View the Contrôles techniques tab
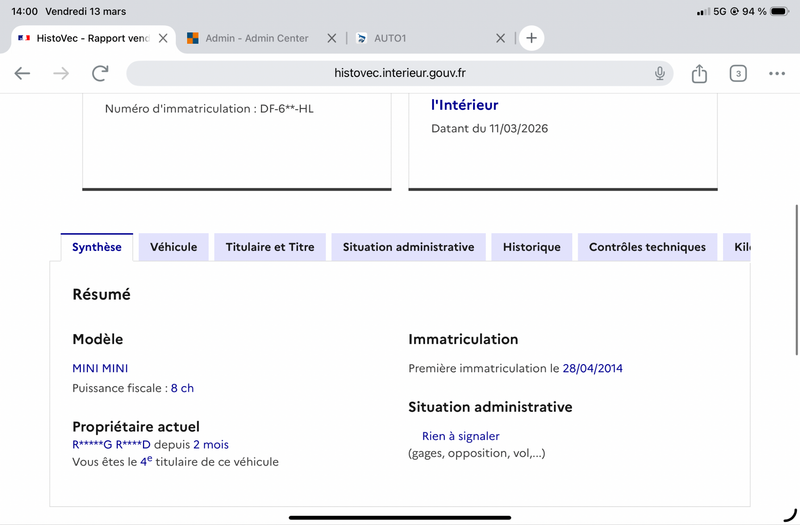800x525 pixels. coord(647,247)
